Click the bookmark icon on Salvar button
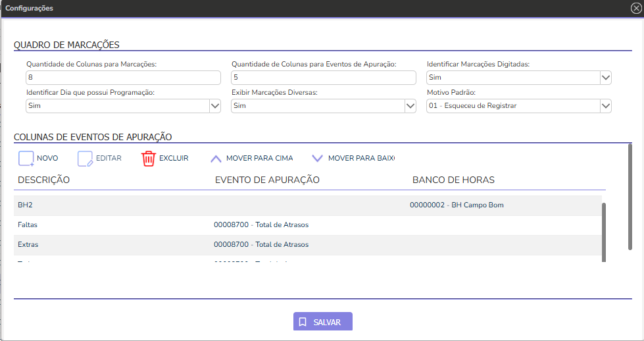 click(x=303, y=323)
